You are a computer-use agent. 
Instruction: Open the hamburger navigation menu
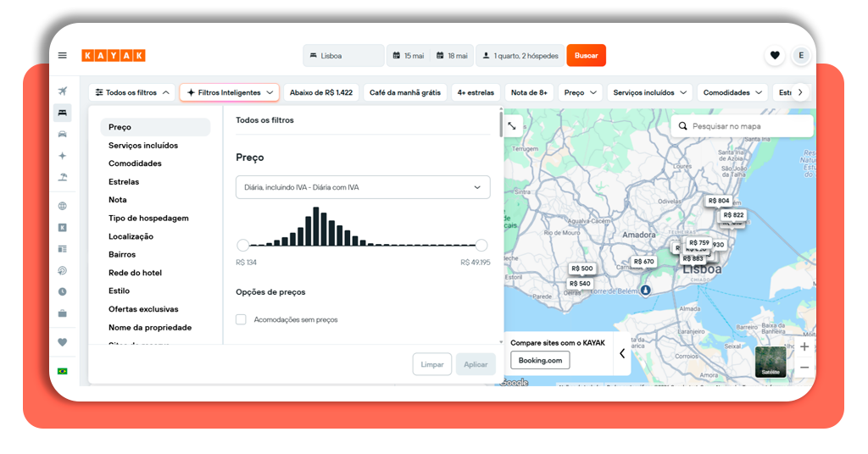[x=63, y=55]
